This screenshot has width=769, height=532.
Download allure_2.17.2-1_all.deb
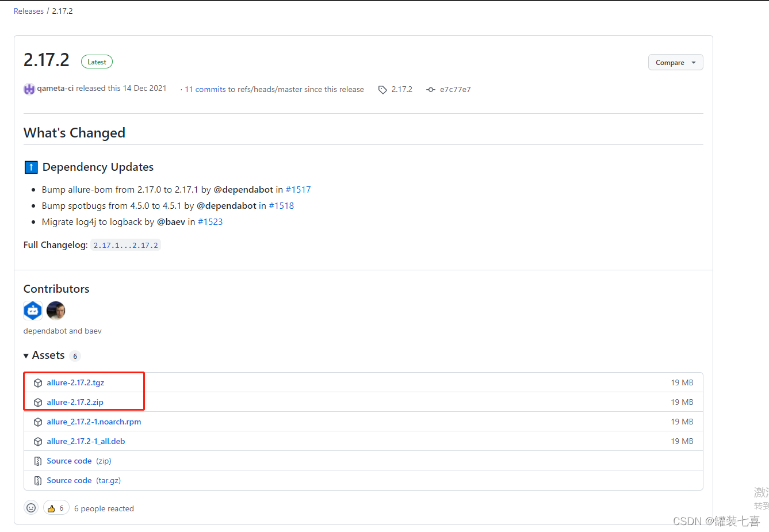point(86,442)
